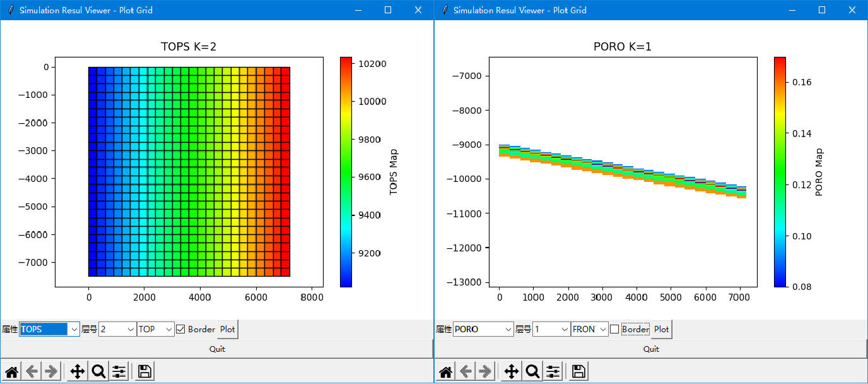This screenshot has height=384, width=868.
Task: Select Pan tool in left window toolbar
Action: [x=78, y=372]
